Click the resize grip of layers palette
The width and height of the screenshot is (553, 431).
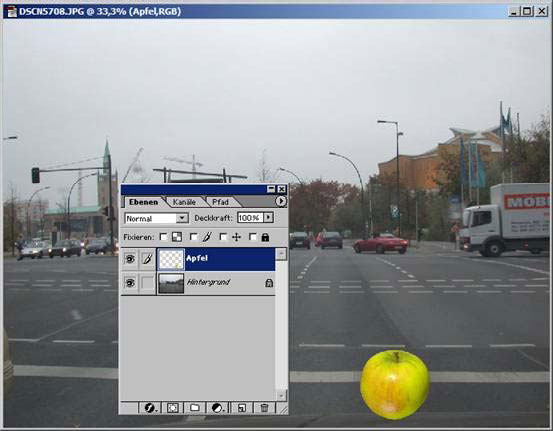(283, 409)
